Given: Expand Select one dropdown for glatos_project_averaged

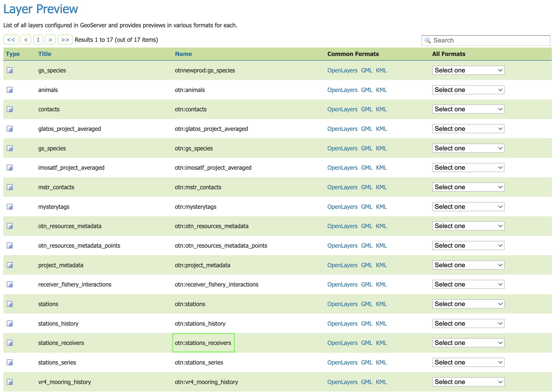Looking at the screenshot, I should point(468,129).
